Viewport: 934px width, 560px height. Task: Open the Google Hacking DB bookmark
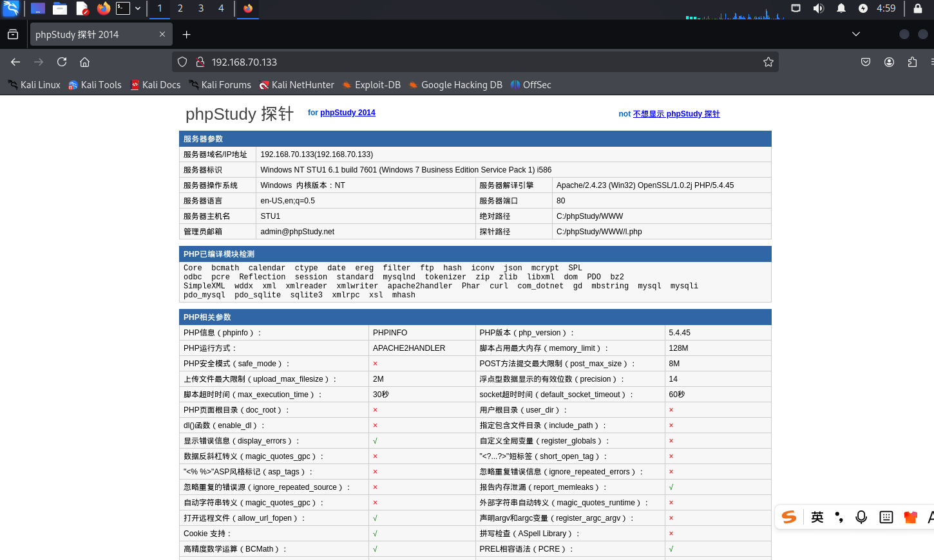click(x=455, y=85)
